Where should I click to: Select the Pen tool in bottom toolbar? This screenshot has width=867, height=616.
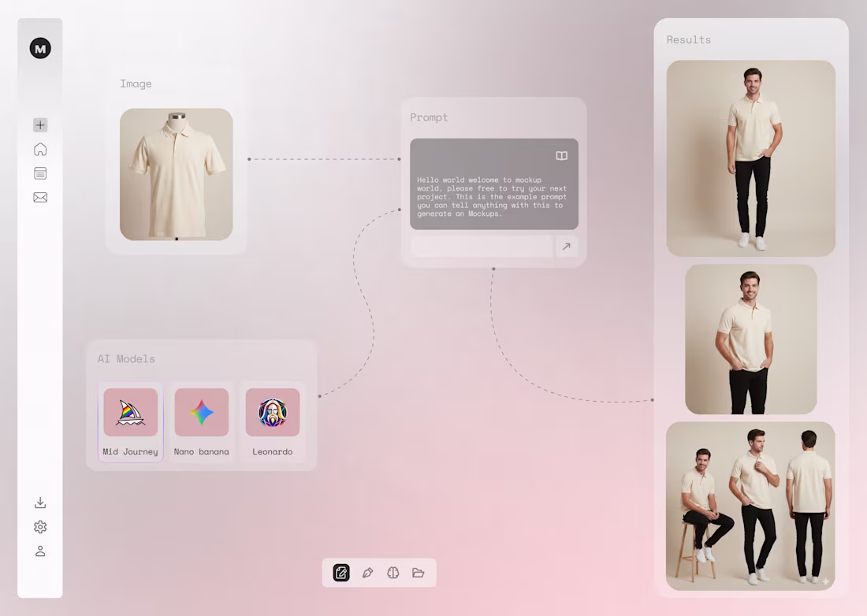[x=368, y=573]
